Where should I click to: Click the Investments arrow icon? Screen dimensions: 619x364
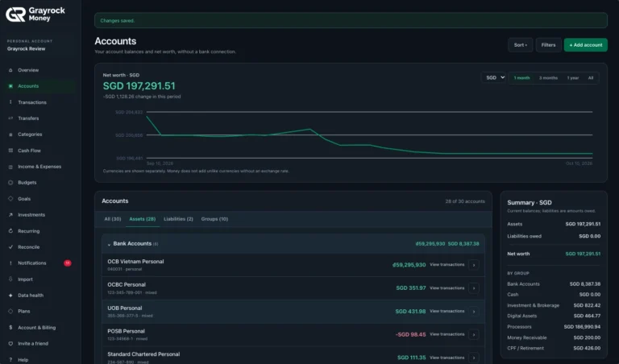10,215
